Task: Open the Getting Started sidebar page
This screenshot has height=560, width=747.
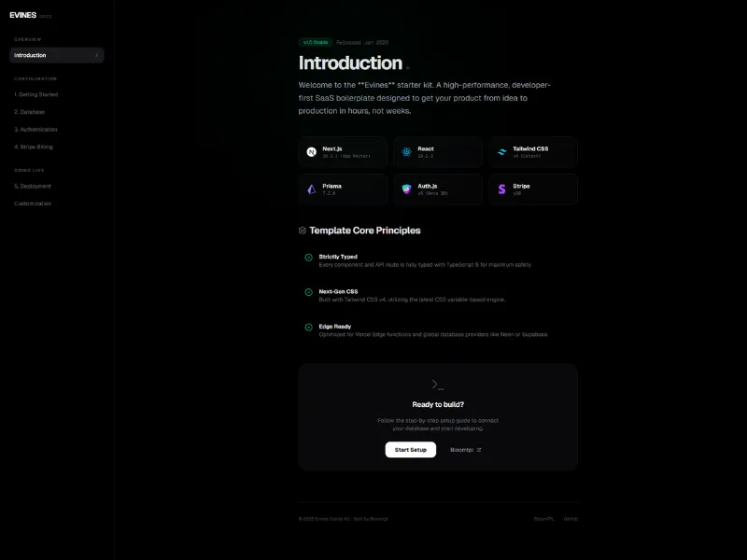Action: pos(35,94)
